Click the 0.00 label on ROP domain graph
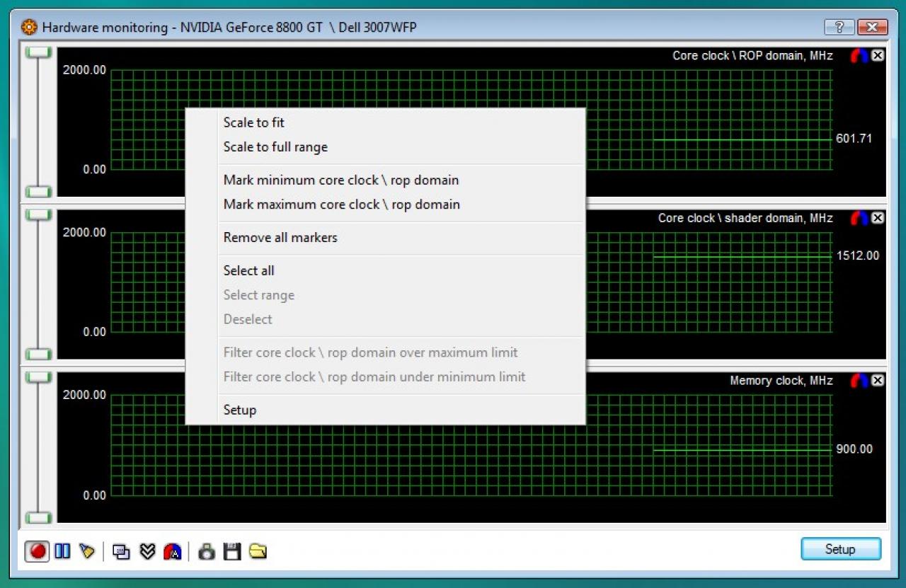The width and height of the screenshot is (906, 588). click(x=95, y=170)
